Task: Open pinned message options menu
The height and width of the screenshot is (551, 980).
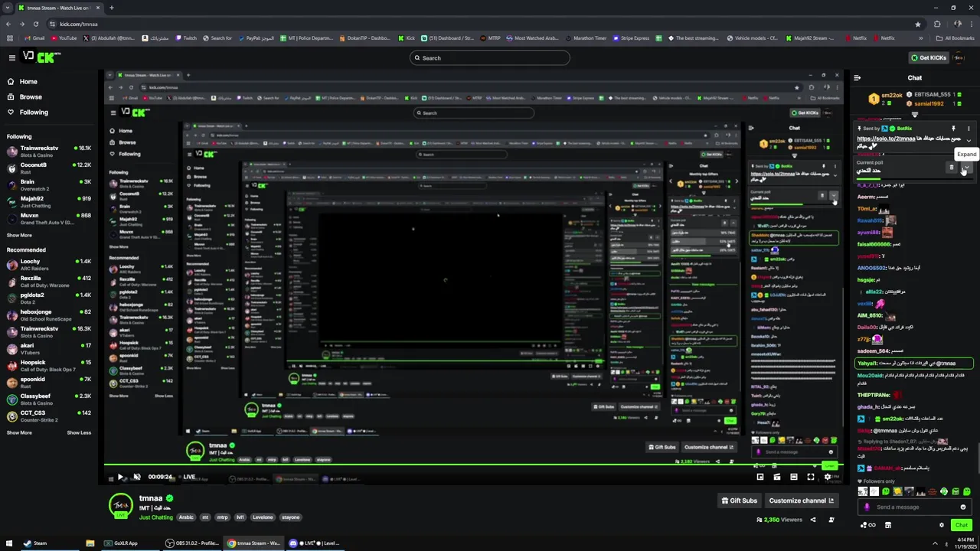Action: click(x=969, y=129)
